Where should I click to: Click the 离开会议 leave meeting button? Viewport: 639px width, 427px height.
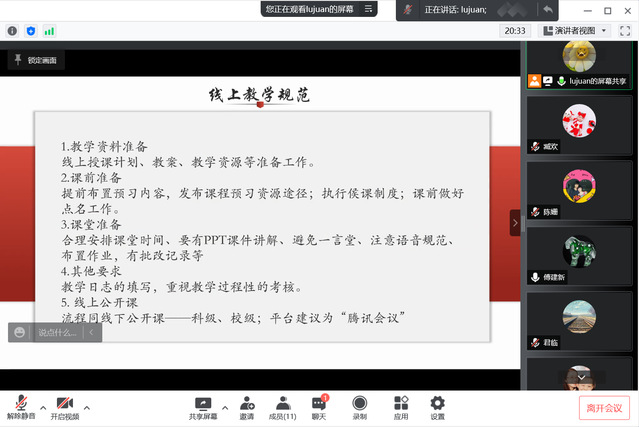pyautogui.click(x=604, y=407)
